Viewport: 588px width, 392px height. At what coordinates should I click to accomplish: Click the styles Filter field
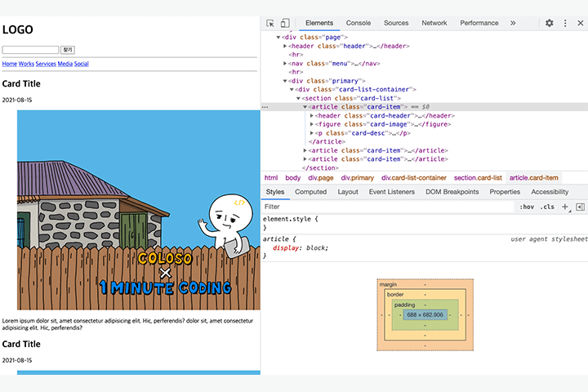pos(388,207)
